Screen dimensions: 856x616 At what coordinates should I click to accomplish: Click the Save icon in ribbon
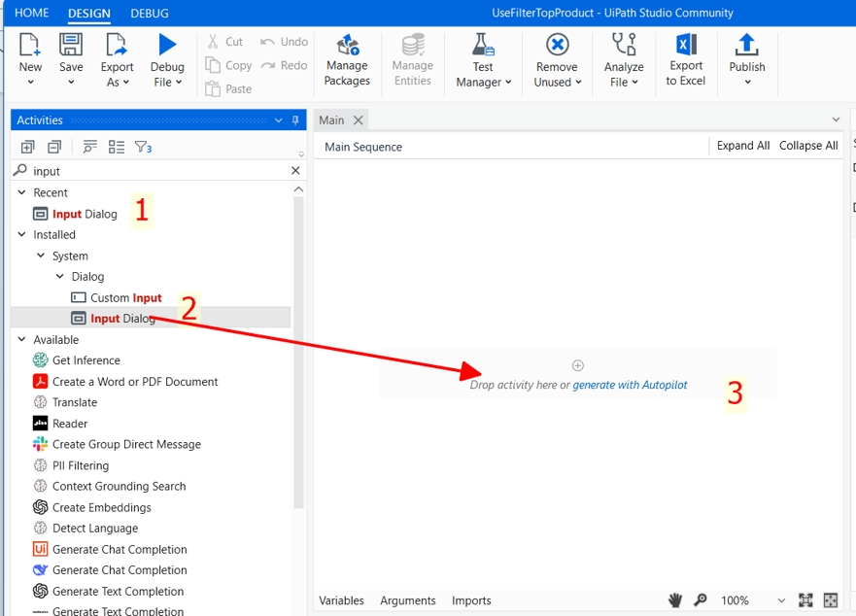[71, 45]
